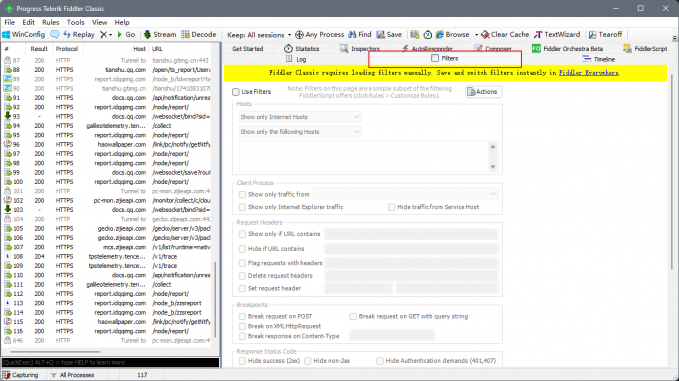Open the Timeline tab
679x381 pixels.
pyautogui.click(x=599, y=59)
